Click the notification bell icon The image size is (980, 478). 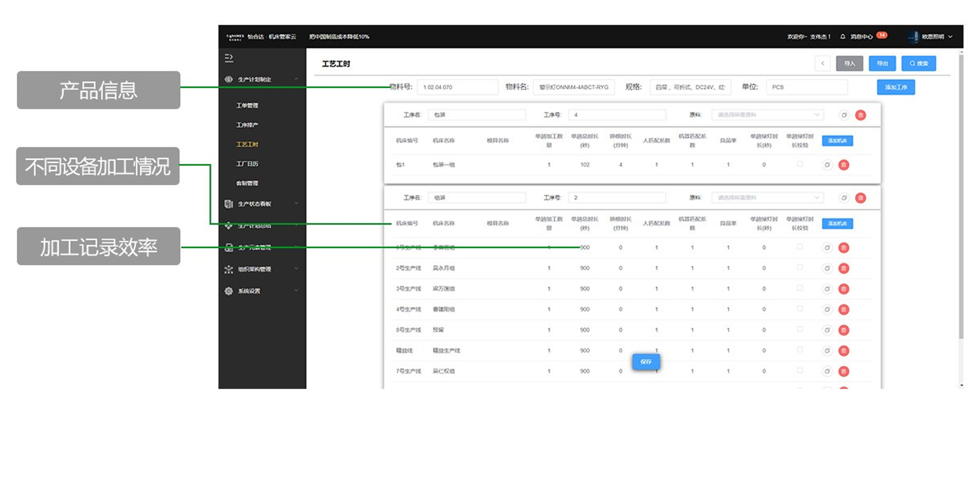pos(843,37)
